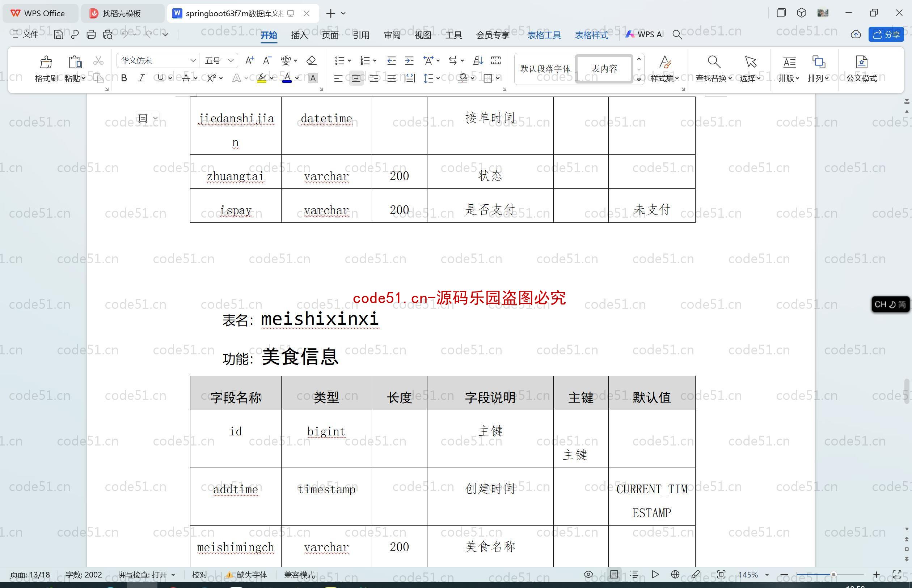
Task: Click the 分享 (Share) button
Action: [x=886, y=34]
